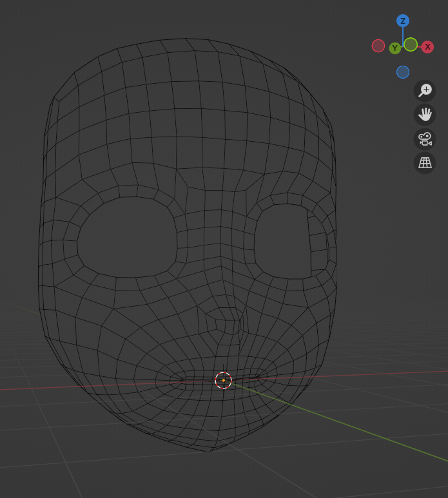This screenshot has height=498, width=448.
Task: Click the light green negative Y axis circle
Action: (411, 44)
